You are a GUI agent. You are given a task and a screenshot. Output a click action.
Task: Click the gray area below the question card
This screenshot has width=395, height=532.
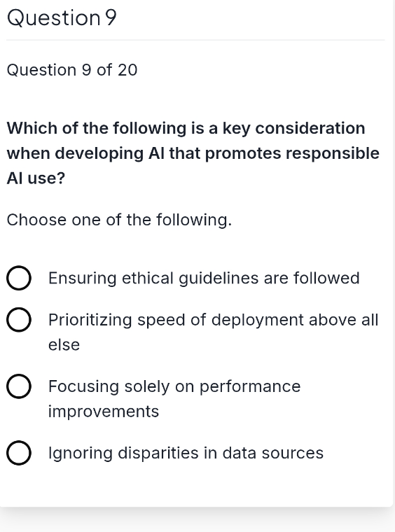(x=197, y=521)
